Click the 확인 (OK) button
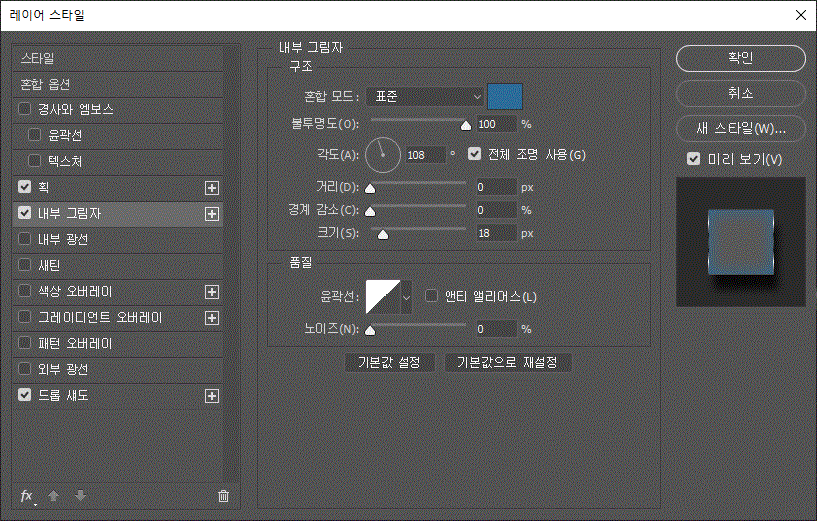 point(740,58)
